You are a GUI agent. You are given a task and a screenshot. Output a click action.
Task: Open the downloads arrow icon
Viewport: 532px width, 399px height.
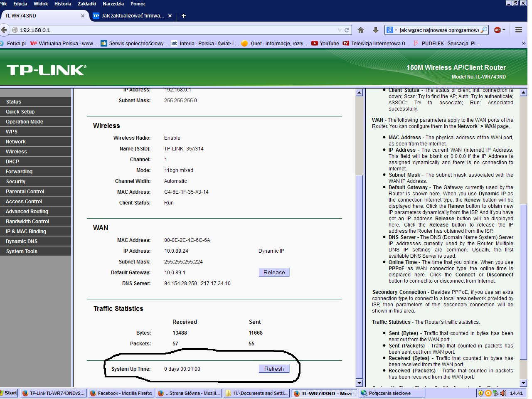pyautogui.click(x=375, y=30)
